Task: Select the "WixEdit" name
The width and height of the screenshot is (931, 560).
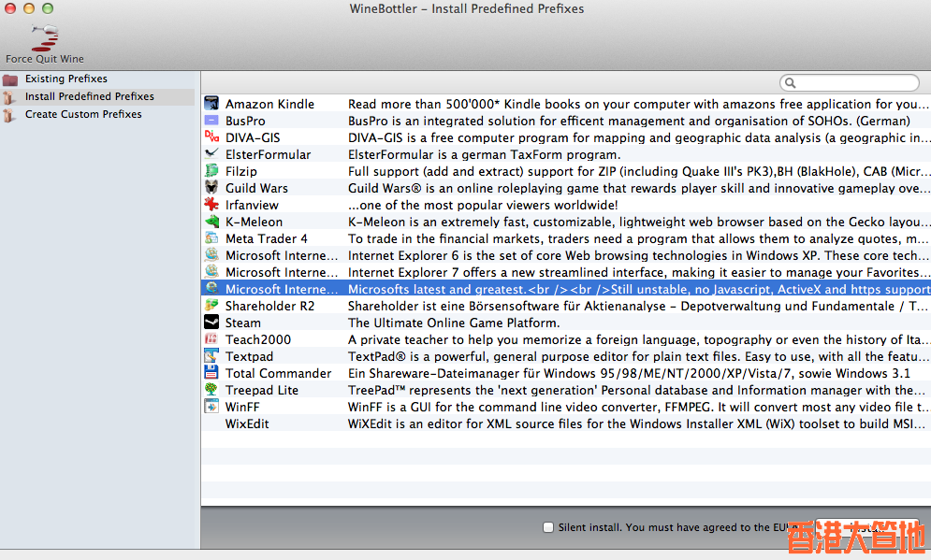Action: pos(247,424)
